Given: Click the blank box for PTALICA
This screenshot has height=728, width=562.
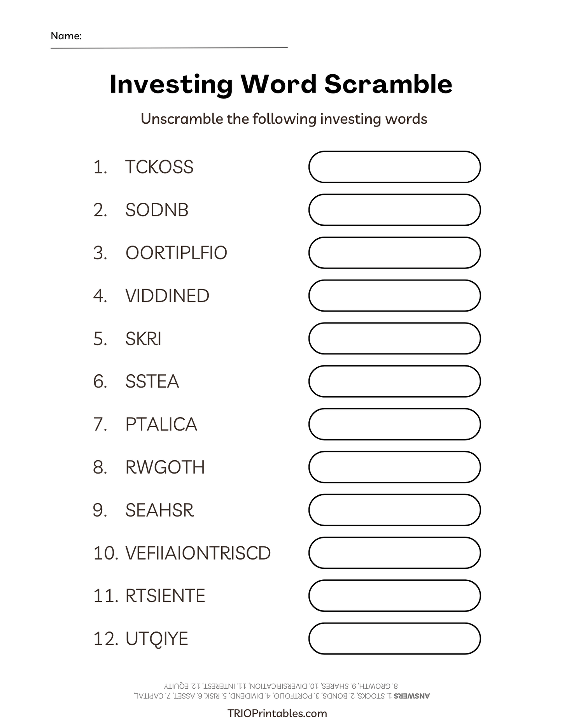Looking at the screenshot, I should coord(394,424).
